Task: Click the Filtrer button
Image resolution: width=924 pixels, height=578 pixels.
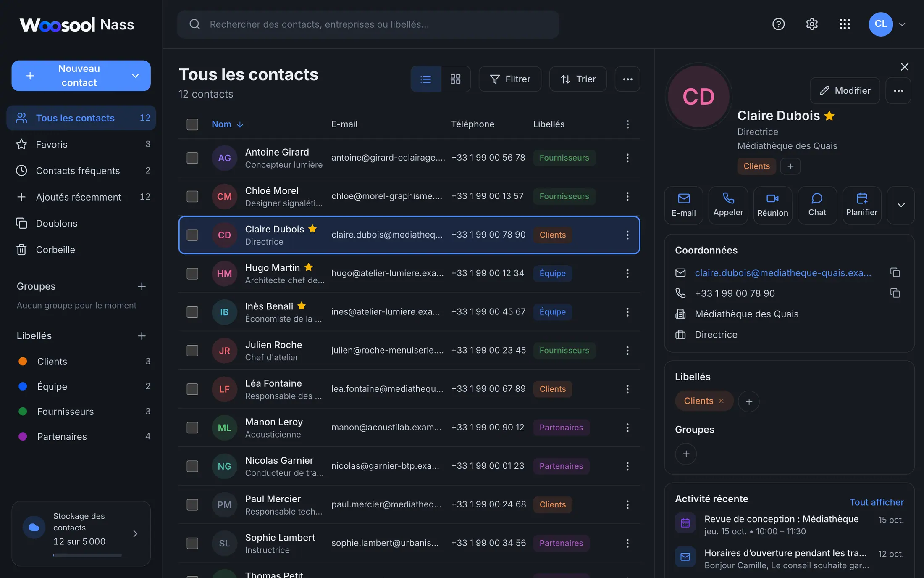Action: tap(510, 79)
